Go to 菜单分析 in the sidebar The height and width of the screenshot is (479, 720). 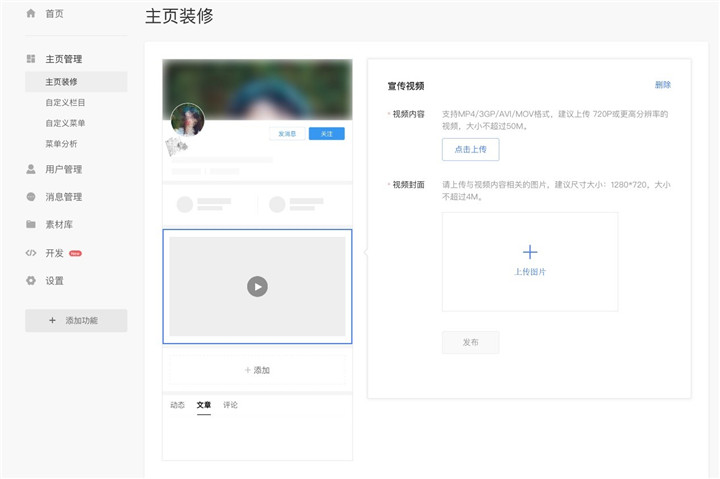click(61, 144)
